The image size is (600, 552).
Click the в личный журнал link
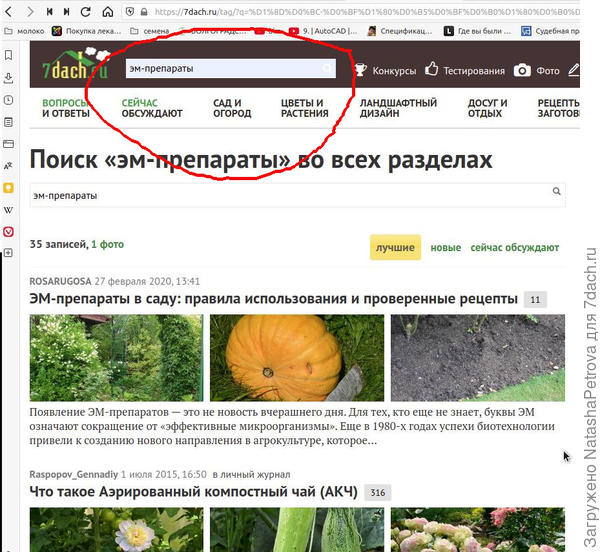[x=251, y=474]
